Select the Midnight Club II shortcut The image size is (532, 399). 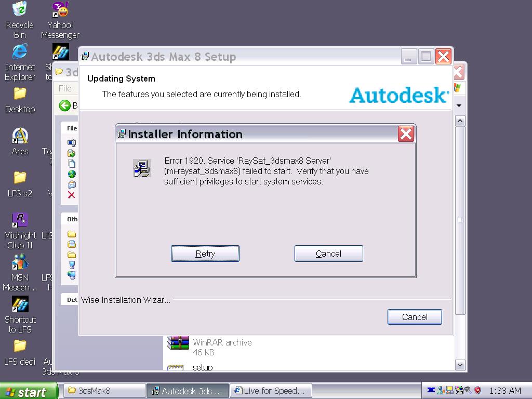coord(20,231)
